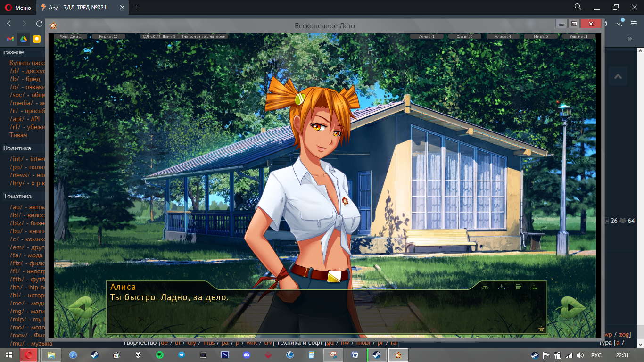
Task: Click the game window's star title icon
Action: click(x=53, y=25)
